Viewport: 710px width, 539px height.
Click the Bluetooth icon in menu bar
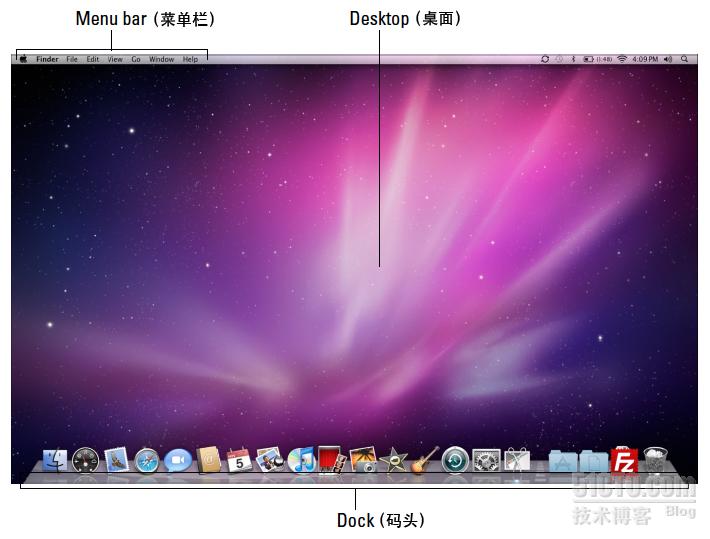573,59
